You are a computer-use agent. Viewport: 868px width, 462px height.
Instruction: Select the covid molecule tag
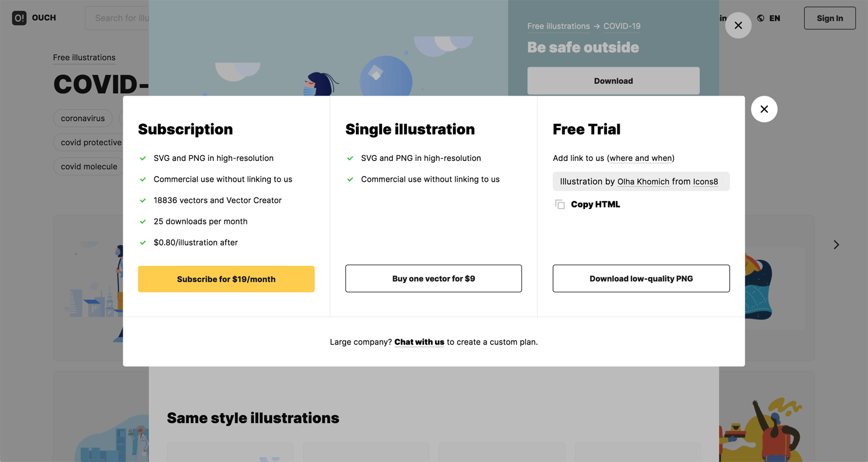click(x=89, y=167)
